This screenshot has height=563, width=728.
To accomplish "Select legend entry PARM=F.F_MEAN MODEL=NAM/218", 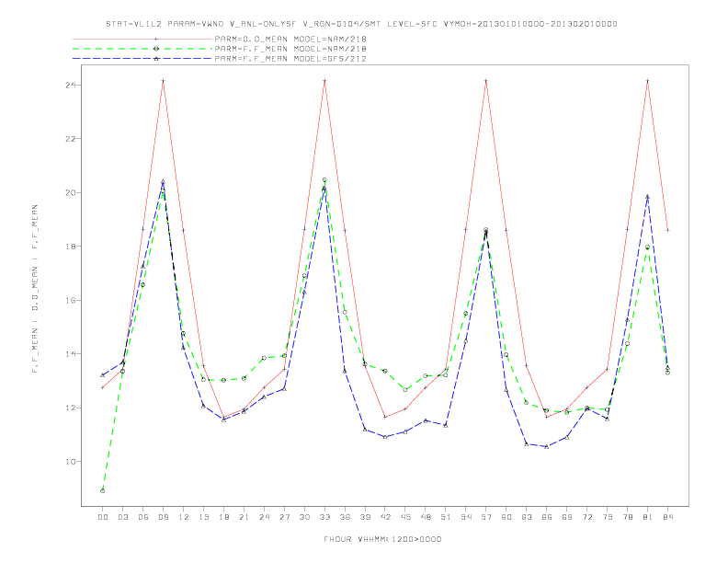I will point(290,49).
